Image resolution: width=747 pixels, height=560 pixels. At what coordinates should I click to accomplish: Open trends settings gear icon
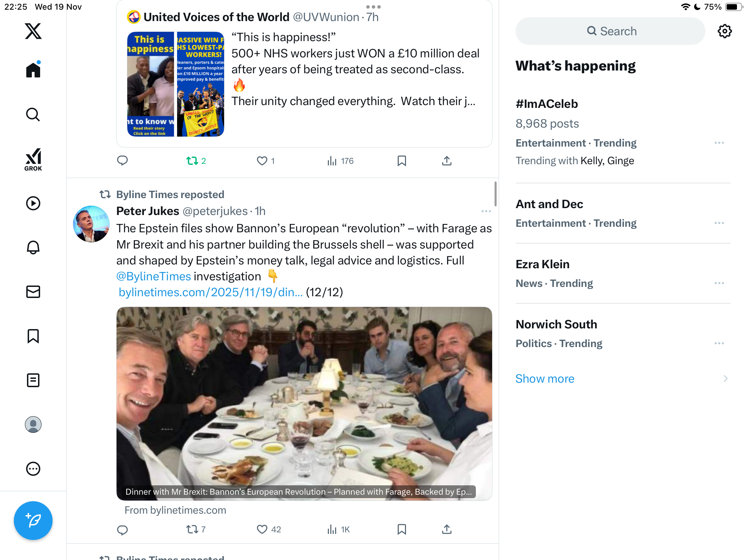click(725, 31)
